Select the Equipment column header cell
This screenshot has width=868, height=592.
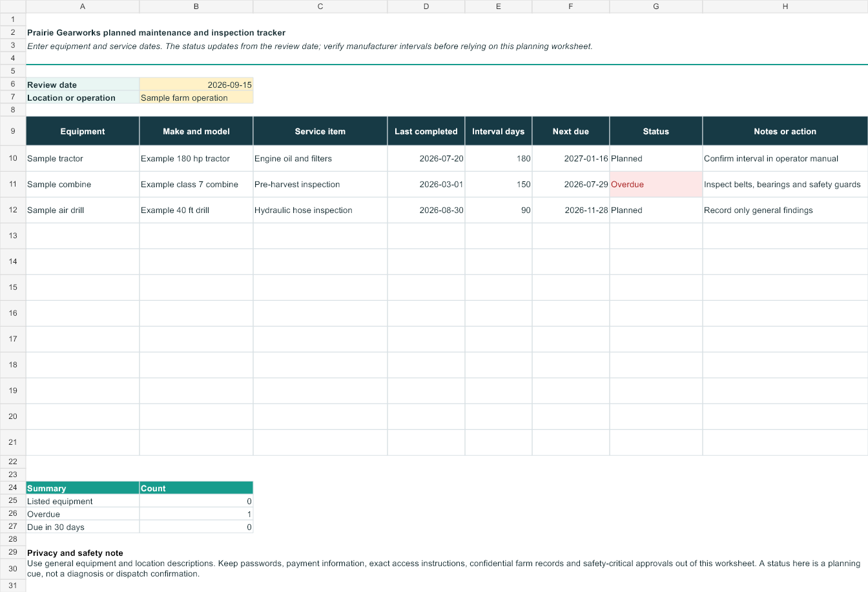83,131
